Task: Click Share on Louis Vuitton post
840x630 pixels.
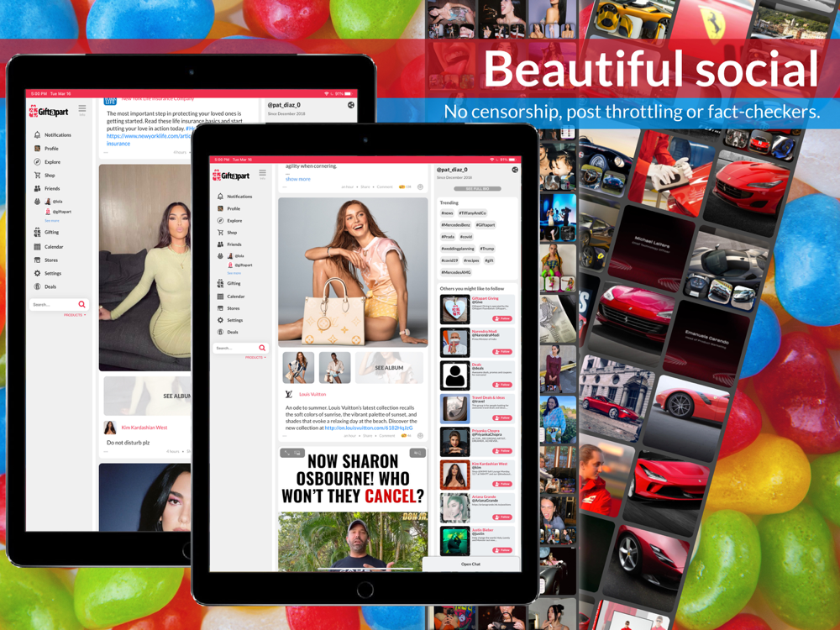Action: (x=368, y=436)
